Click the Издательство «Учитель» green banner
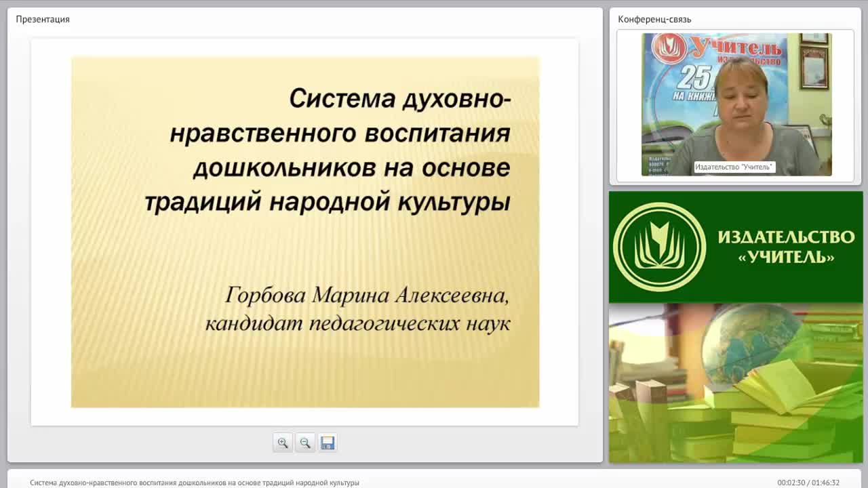 pos(736,247)
